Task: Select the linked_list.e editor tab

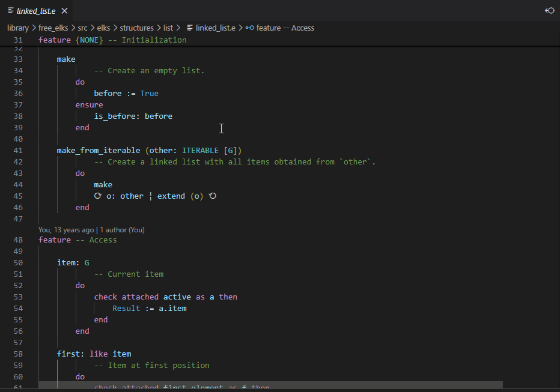Action: 36,10
